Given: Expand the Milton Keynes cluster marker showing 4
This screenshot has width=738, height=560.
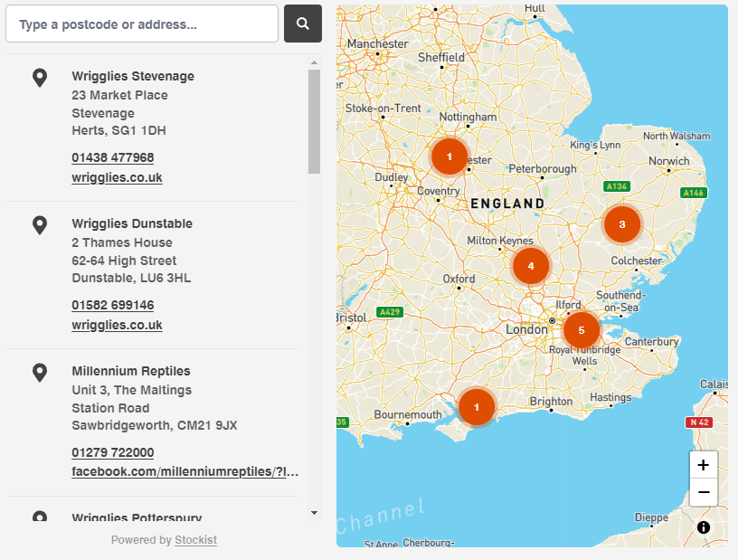Looking at the screenshot, I should [x=531, y=266].
